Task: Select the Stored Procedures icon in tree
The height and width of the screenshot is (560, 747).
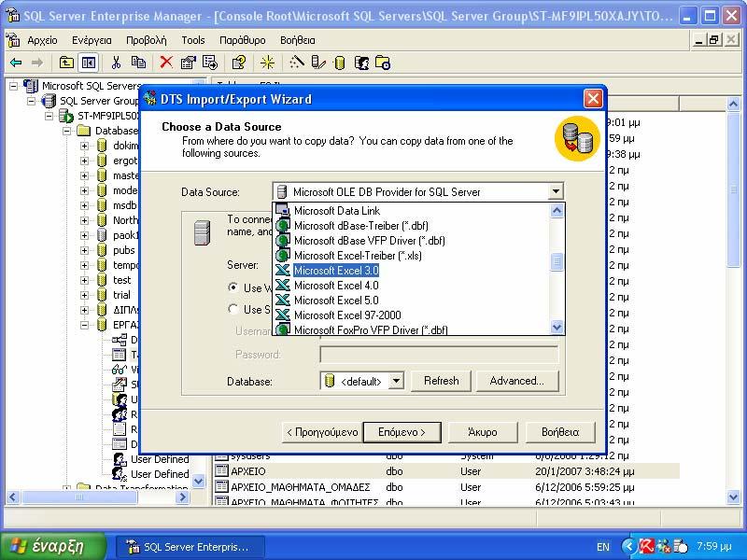Action: point(120,385)
